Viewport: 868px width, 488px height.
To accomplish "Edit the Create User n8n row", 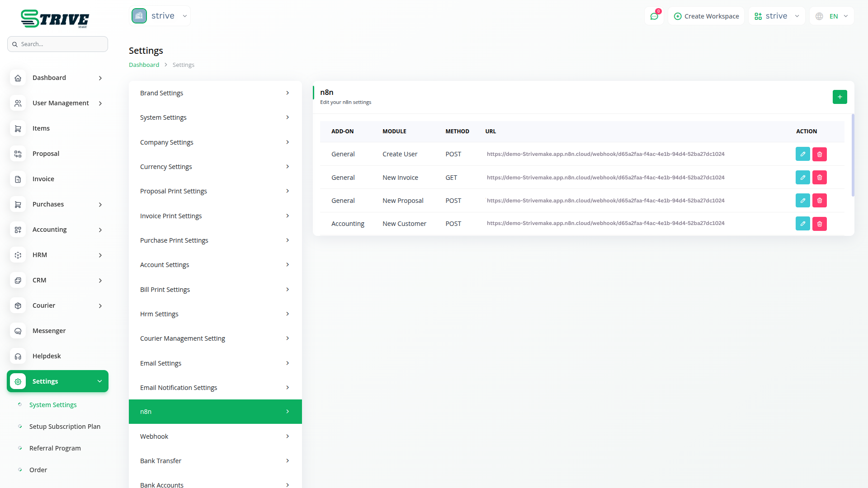I will 802,154.
